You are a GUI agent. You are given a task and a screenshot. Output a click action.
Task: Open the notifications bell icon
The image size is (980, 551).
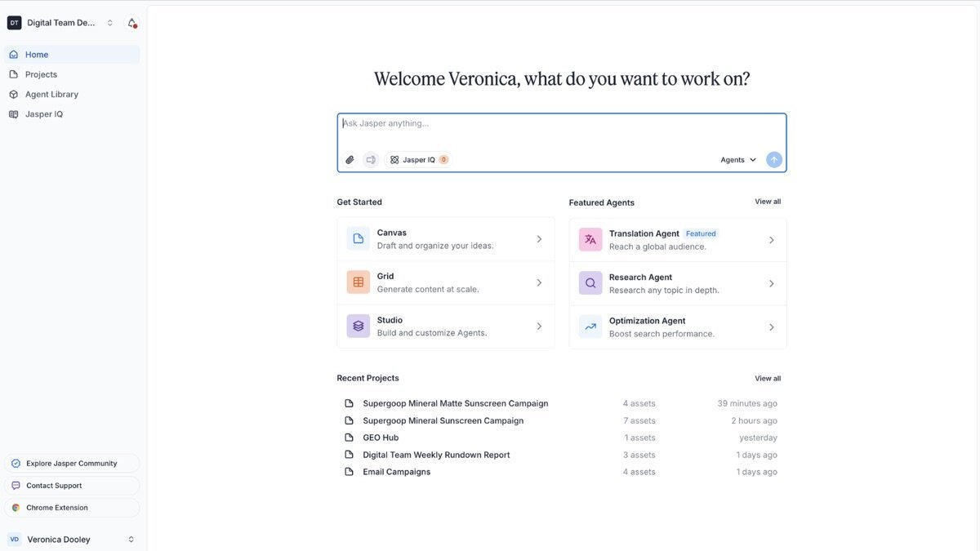[132, 23]
